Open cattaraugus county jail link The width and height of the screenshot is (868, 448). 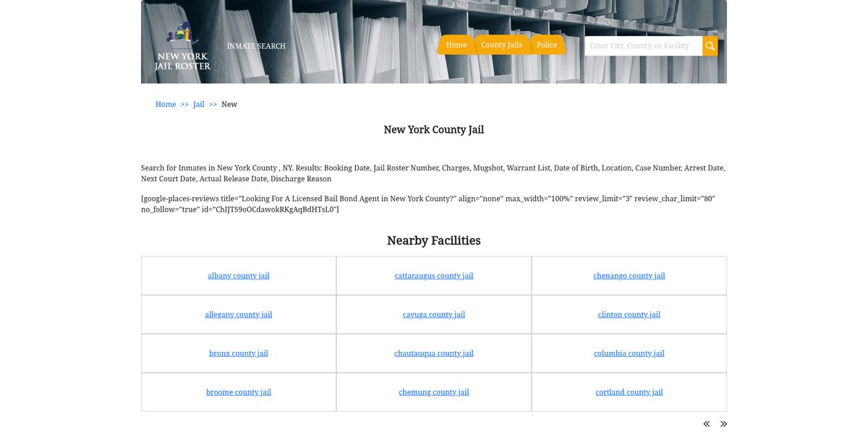[x=434, y=276]
